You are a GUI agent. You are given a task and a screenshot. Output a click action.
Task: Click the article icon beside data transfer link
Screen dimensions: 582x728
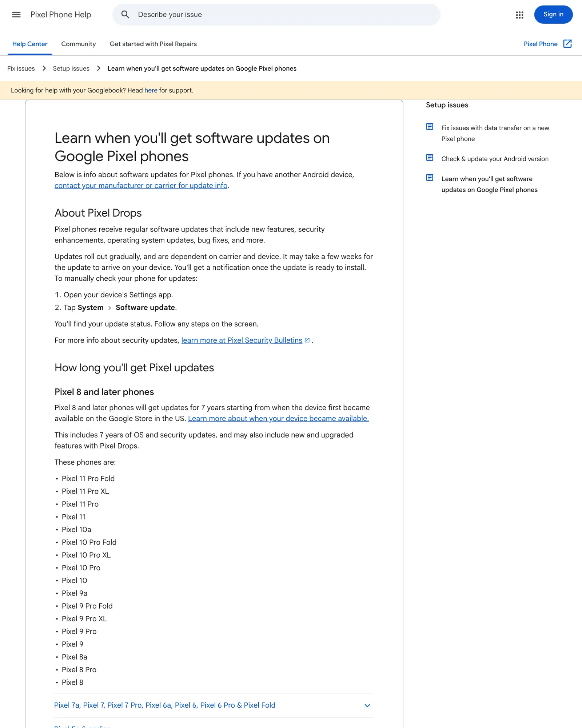430,127
